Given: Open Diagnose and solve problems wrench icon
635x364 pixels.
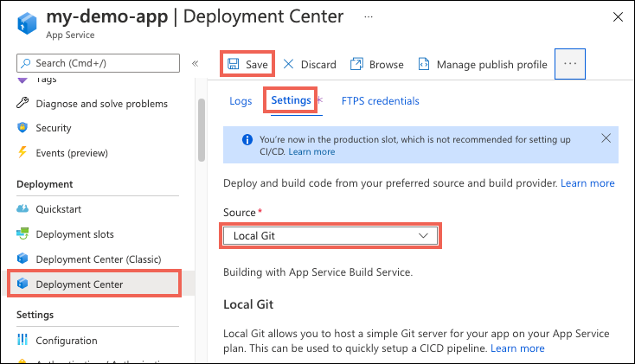Looking at the screenshot, I should pyautogui.click(x=22, y=104).
